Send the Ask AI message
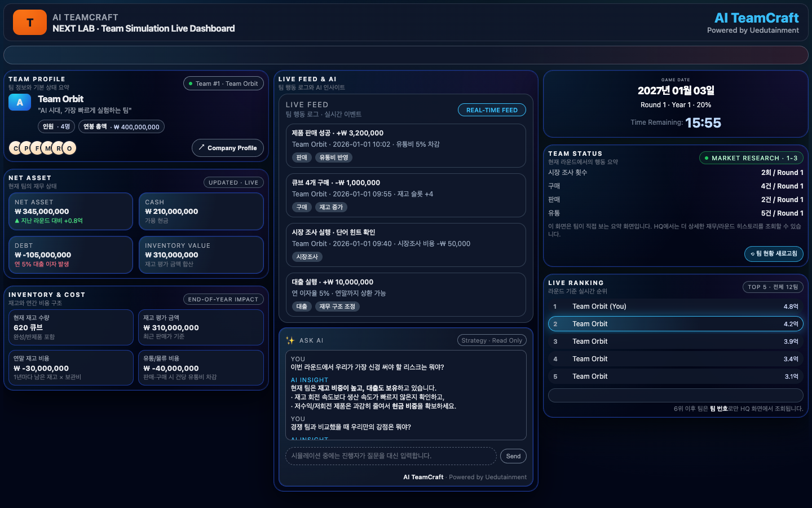Viewport: 812px width, 508px height. click(x=513, y=456)
